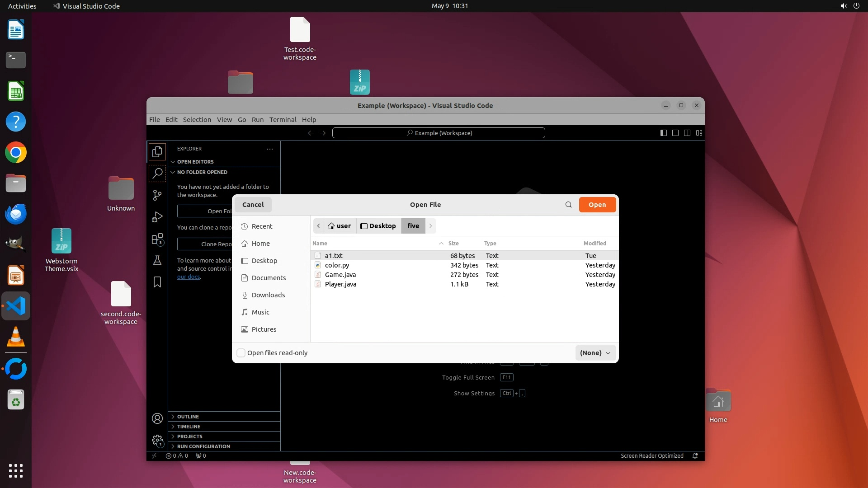
Task: Open the Testing flask icon
Action: pyautogui.click(x=157, y=261)
